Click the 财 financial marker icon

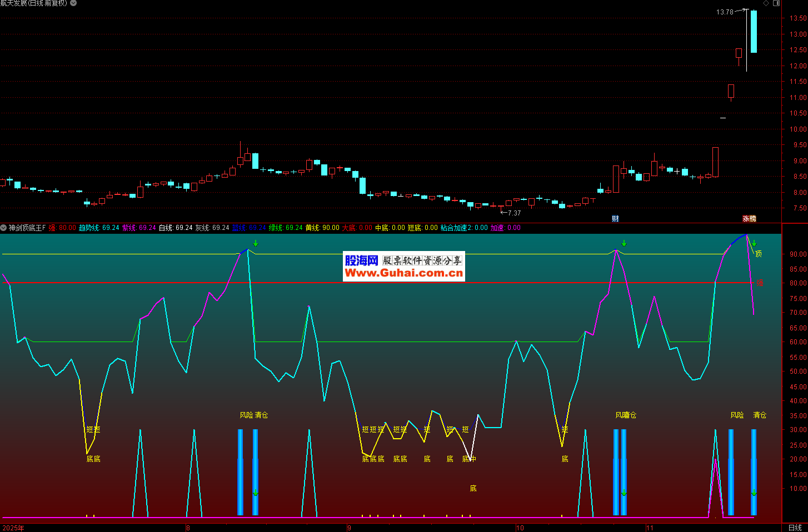coord(615,219)
